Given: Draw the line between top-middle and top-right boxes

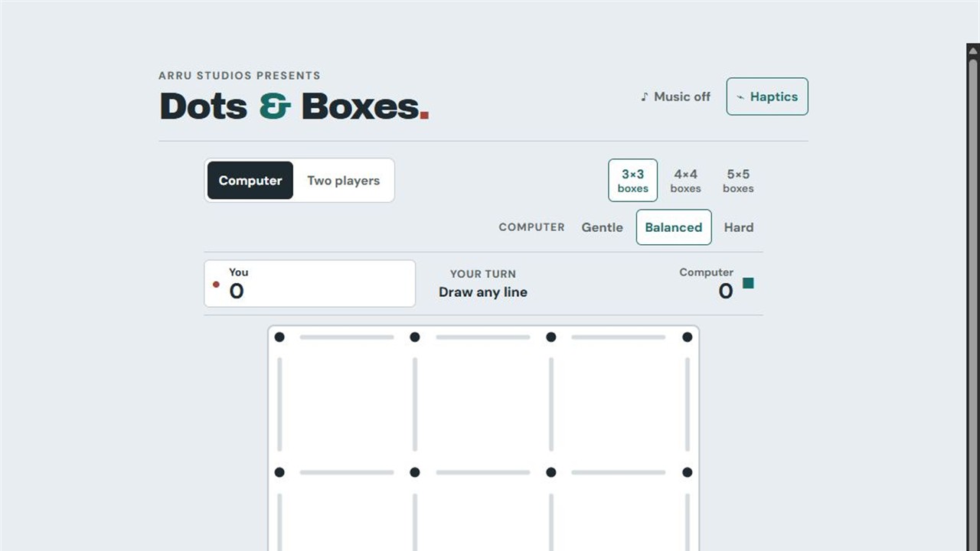Looking at the screenshot, I should [551, 405].
